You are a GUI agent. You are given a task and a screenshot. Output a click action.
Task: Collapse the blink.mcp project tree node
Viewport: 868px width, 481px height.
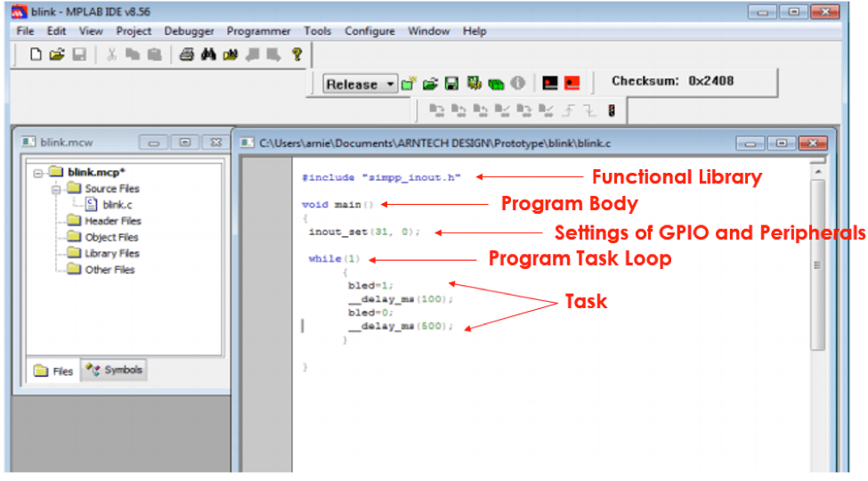(38, 173)
